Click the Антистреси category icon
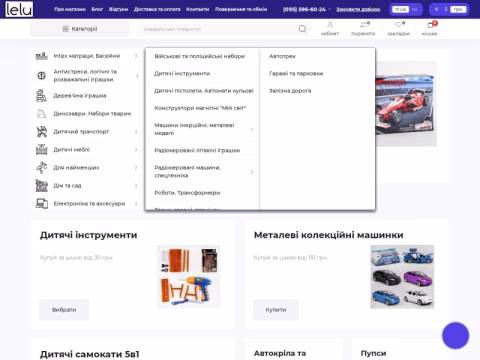This screenshot has width=480, height=360. click(42, 76)
